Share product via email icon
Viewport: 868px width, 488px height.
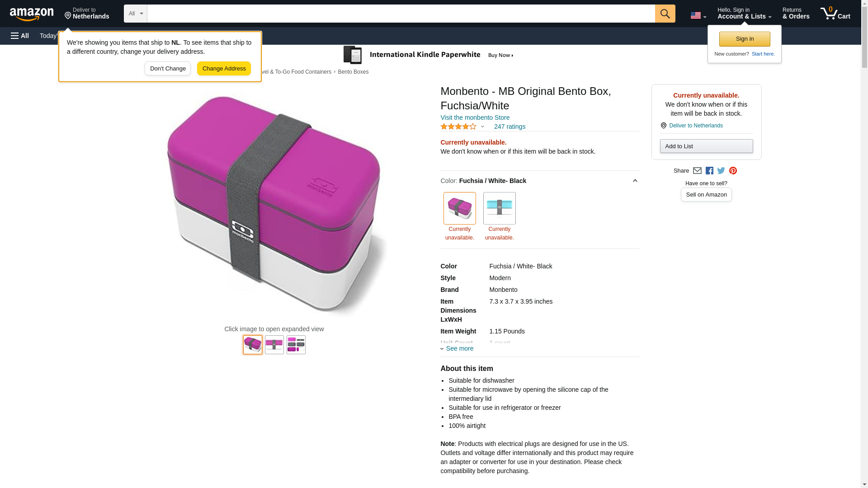tap(697, 171)
